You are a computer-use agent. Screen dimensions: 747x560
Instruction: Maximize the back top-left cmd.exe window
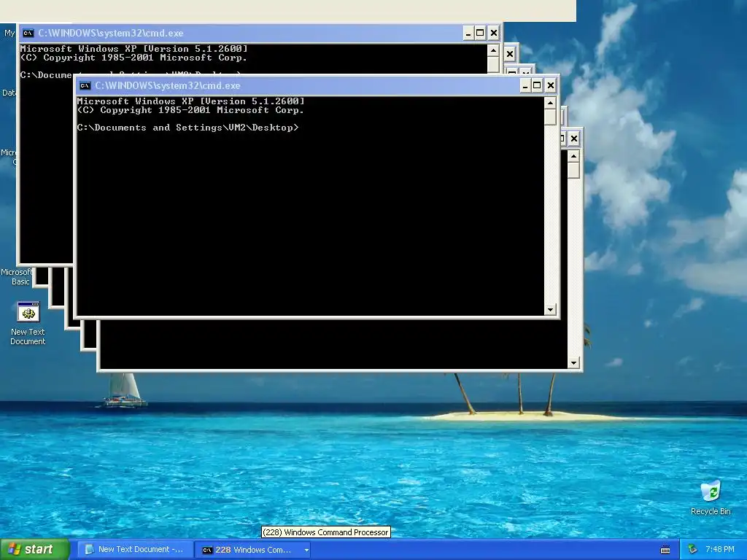pos(480,34)
